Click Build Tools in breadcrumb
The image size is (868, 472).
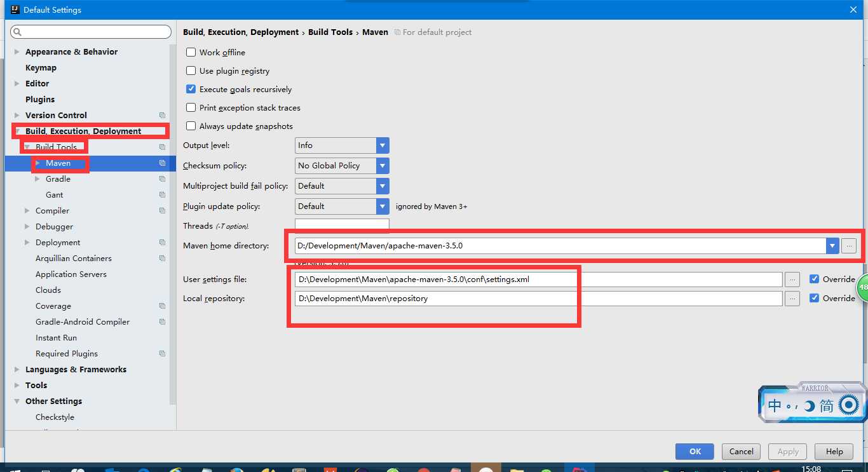(330, 32)
